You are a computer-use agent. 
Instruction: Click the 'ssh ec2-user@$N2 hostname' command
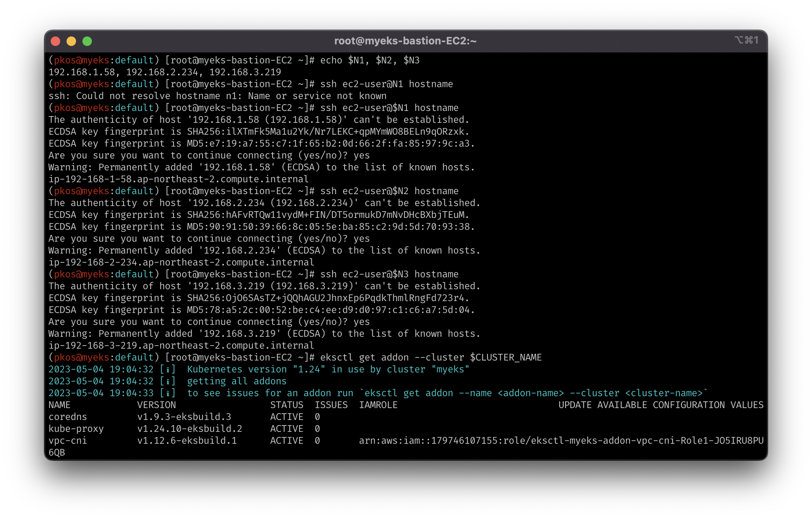click(x=389, y=191)
